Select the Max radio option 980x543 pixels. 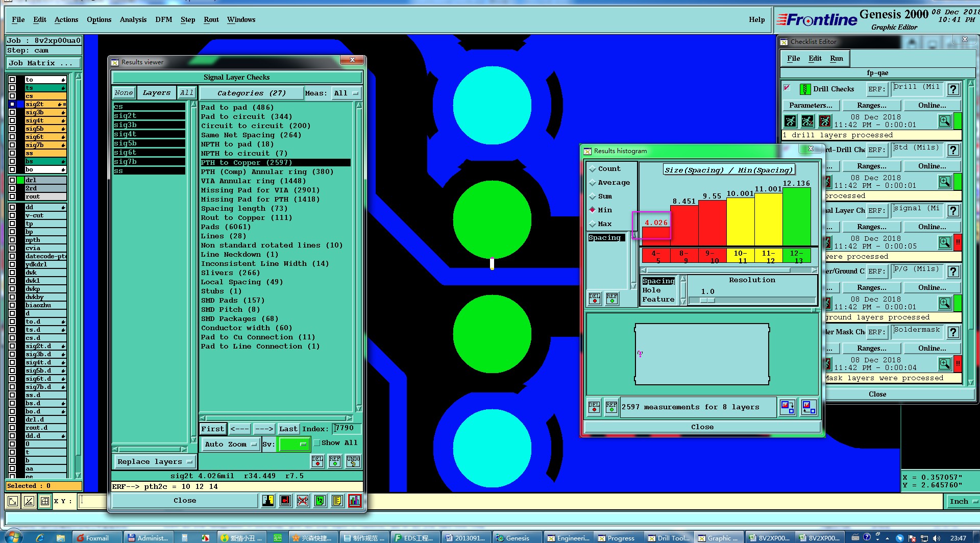[x=593, y=224]
